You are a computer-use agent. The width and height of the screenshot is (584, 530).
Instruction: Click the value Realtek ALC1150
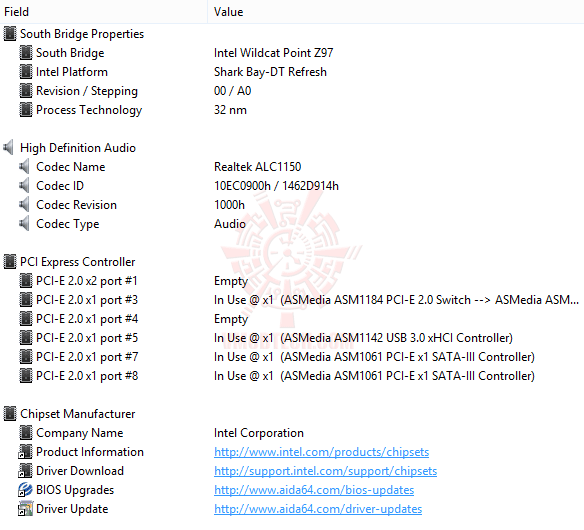click(257, 167)
